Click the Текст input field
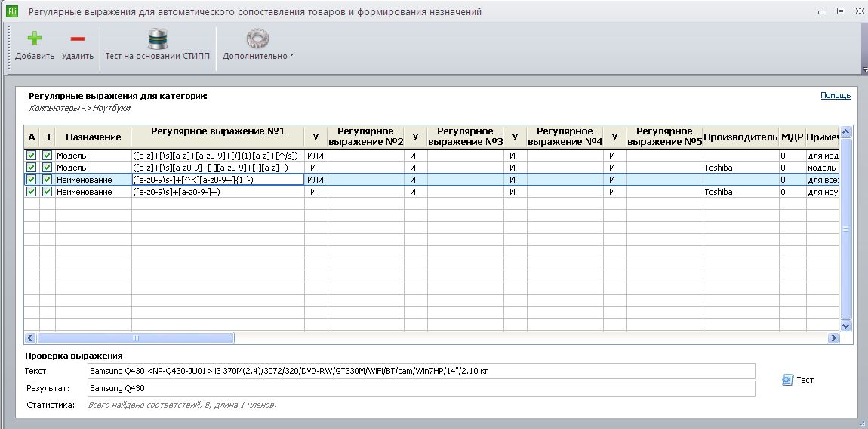868x429 pixels. pos(421,371)
